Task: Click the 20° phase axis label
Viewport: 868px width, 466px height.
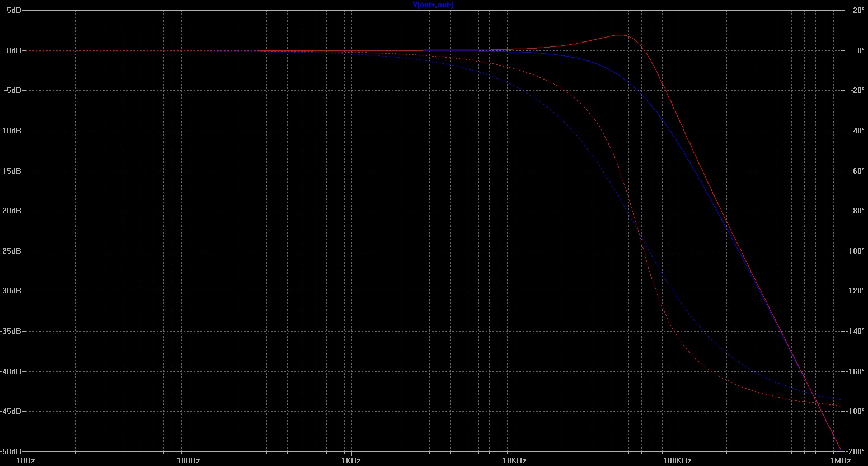Action: [x=859, y=11]
